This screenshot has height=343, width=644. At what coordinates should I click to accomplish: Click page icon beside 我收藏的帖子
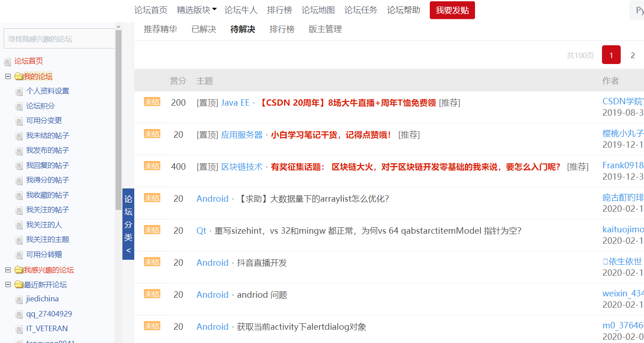tap(19, 196)
